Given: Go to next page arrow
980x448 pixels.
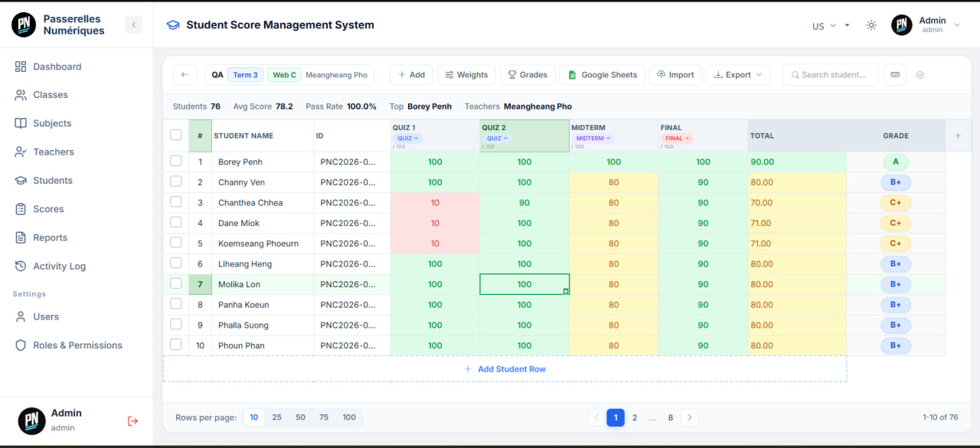Looking at the screenshot, I should click(x=689, y=417).
